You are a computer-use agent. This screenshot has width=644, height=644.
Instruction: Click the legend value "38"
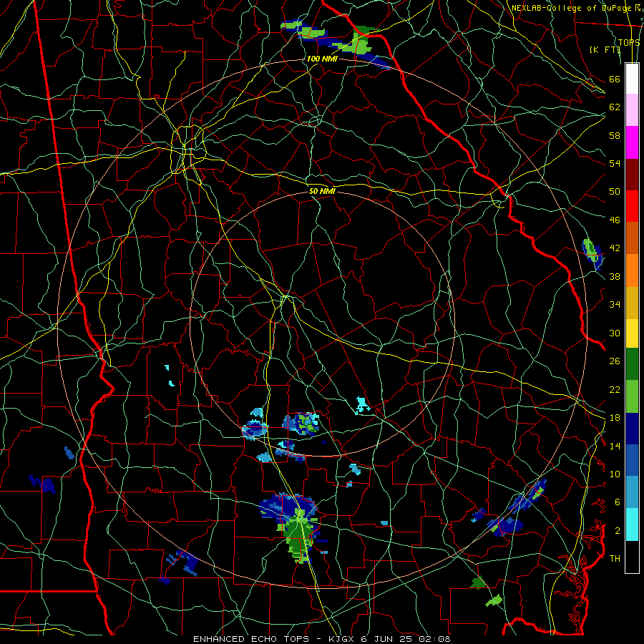615,276
